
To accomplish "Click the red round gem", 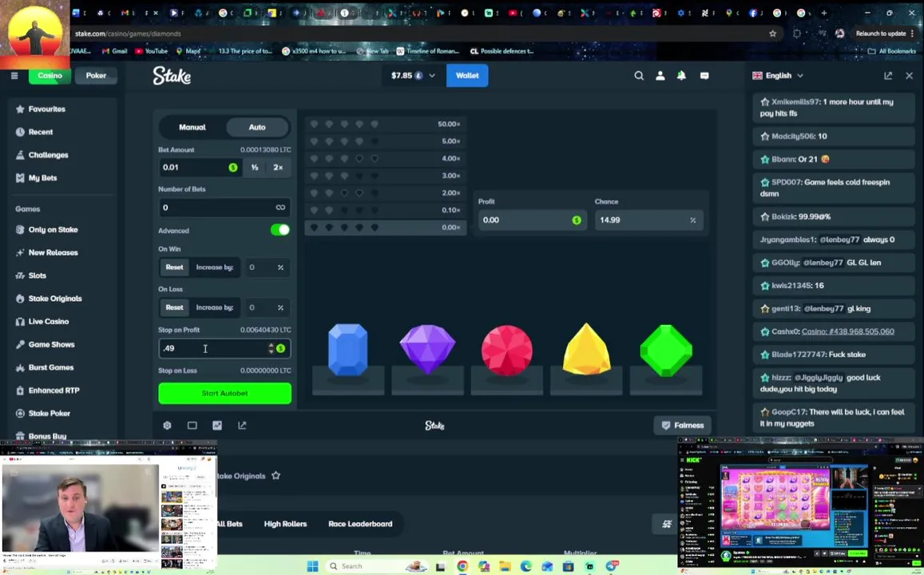I will click(507, 350).
